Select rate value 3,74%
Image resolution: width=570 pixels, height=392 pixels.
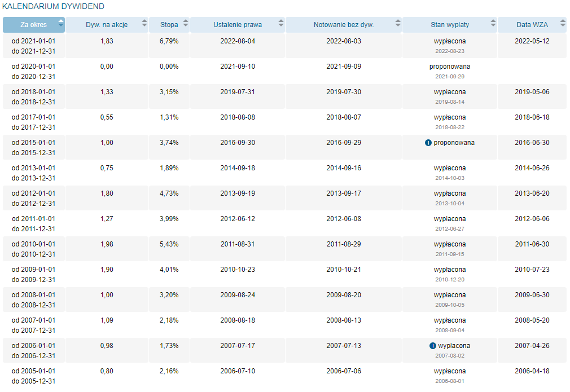[169, 143]
